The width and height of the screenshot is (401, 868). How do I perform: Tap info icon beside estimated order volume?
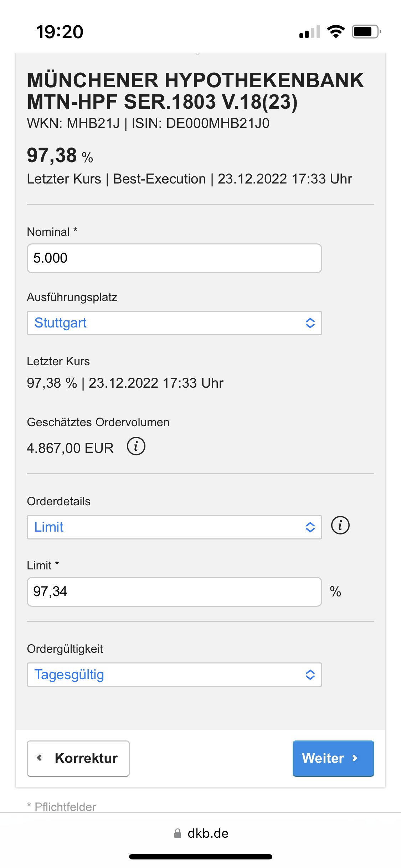(136, 446)
